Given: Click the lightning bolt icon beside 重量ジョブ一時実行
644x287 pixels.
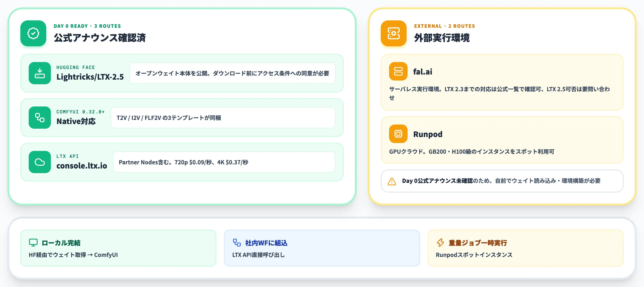Looking at the screenshot, I should tap(440, 243).
